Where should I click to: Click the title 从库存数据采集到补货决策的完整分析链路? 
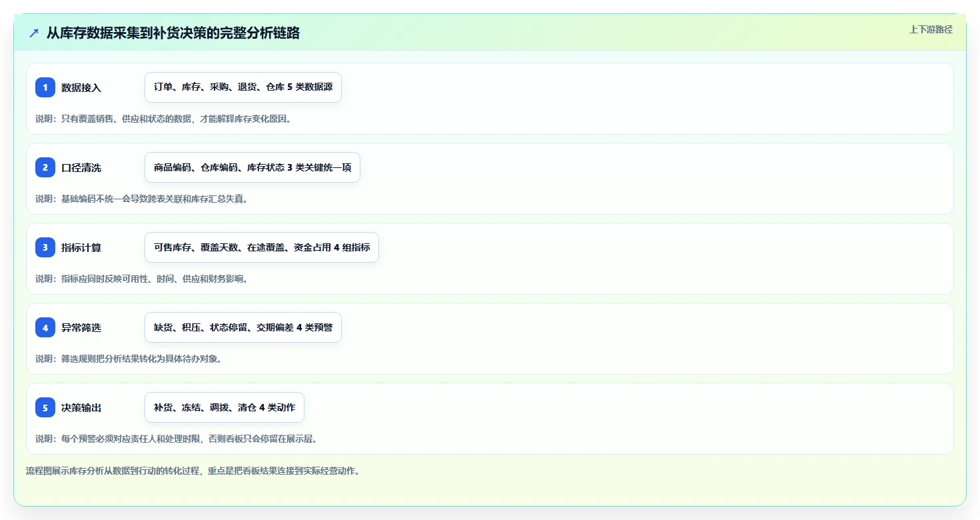(x=173, y=33)
